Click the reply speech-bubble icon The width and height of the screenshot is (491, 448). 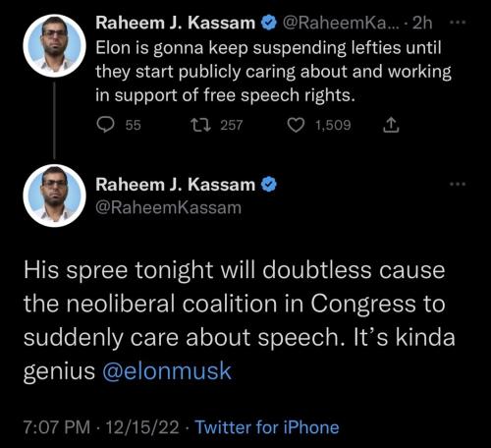(x=105, y=125)
